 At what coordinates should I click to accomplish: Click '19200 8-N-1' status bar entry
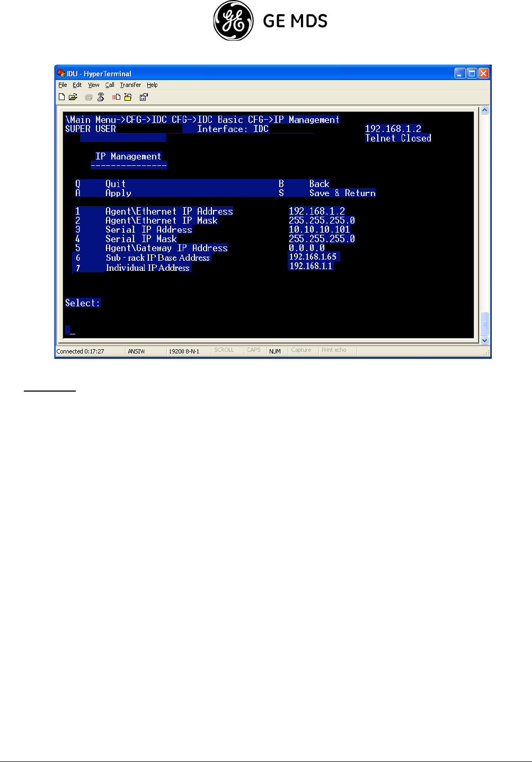click(x=184, y=351)
